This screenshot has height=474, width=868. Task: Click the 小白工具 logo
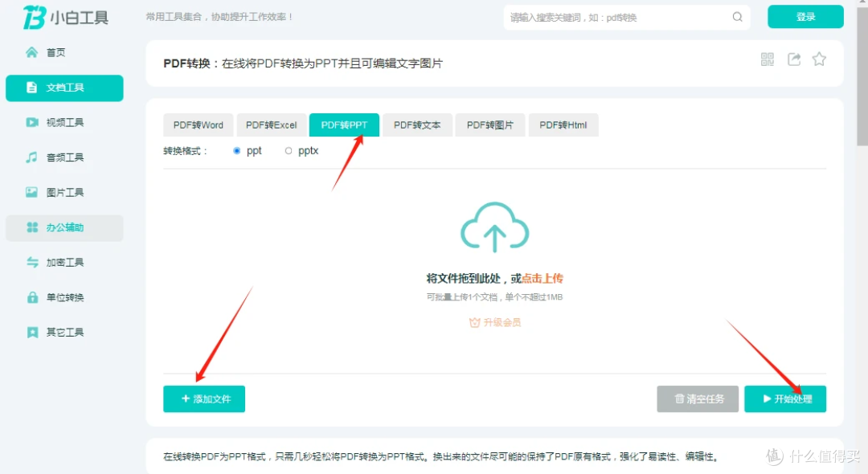click(x=65, y=17)
